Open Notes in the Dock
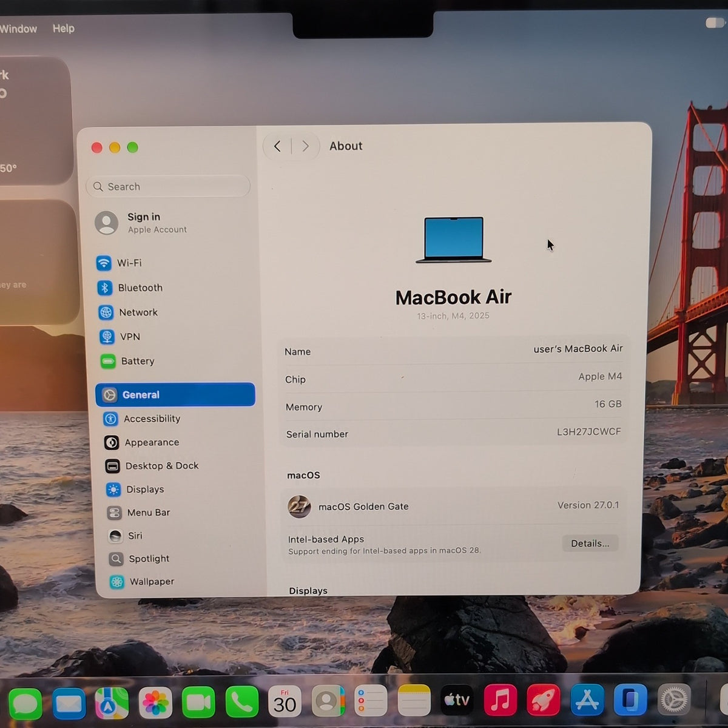The height and width of the screenshot is (728, 728). click(414, 700)
